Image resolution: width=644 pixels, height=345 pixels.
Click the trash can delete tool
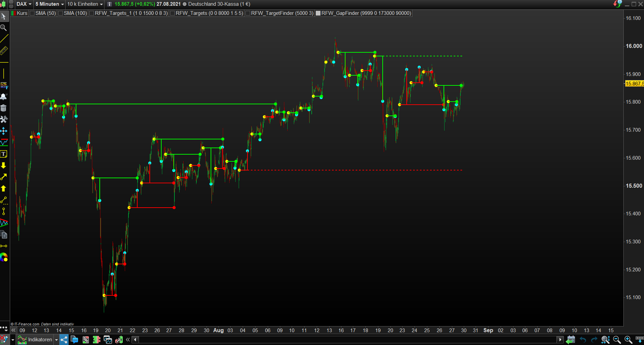pyautogui.click(x=4, y=108)
